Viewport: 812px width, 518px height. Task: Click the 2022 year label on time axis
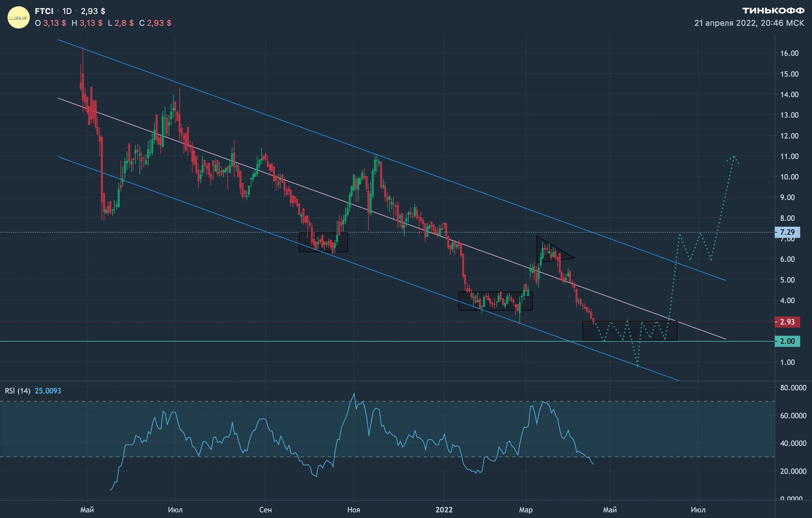point(444,510)
